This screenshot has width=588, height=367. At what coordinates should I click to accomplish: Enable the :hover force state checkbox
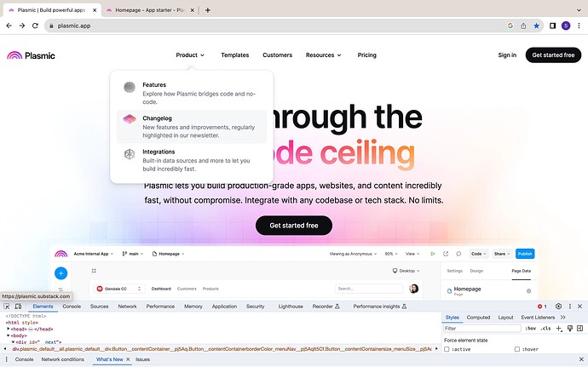tap(517, 349)
